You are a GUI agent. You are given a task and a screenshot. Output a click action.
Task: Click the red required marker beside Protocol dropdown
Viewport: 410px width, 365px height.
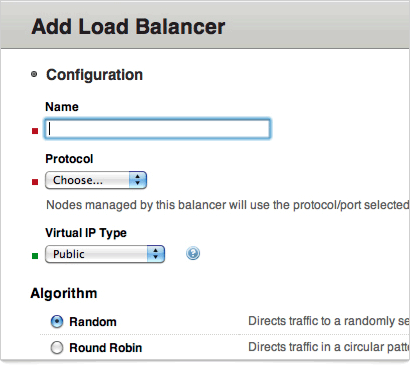click(35, 182)
